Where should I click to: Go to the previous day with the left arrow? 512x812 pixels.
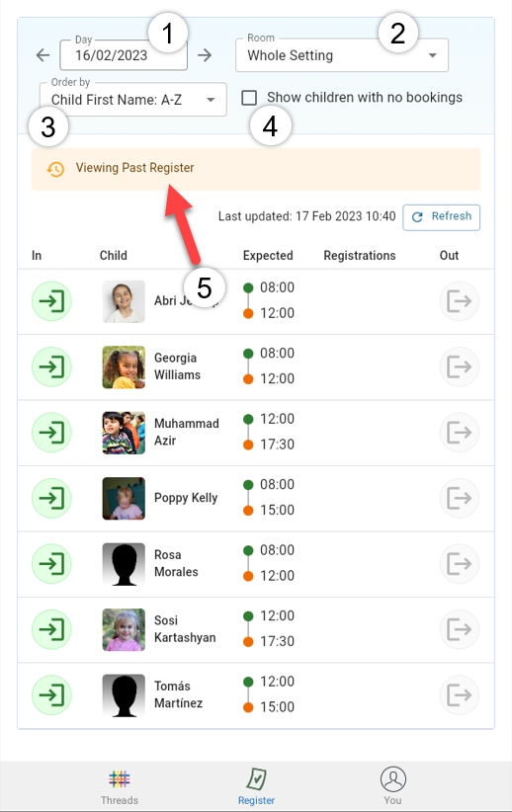(x=43, y=55)
